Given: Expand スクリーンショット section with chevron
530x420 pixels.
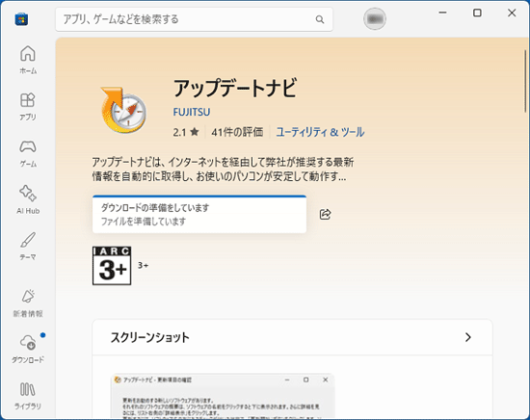Looking at the screenshot, I should point(467,337).
